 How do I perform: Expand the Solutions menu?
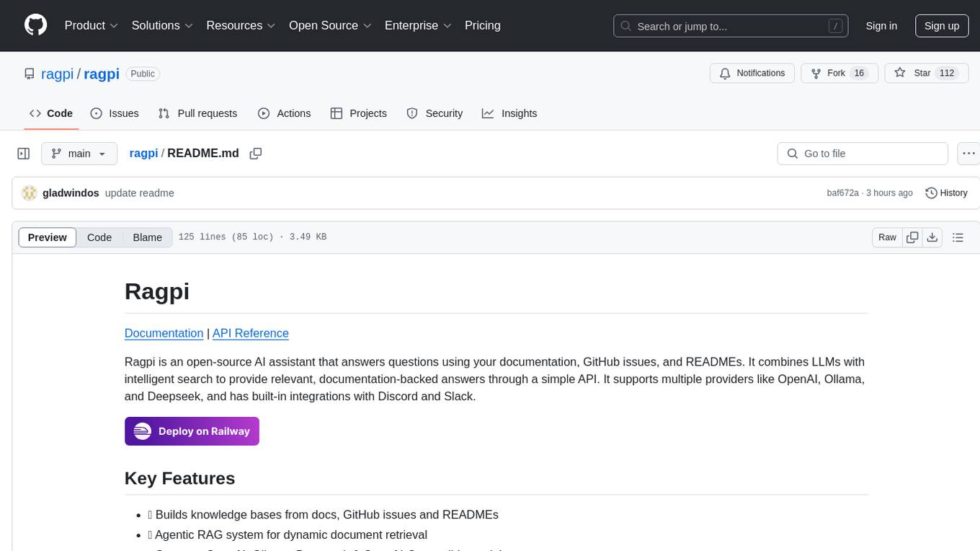coord(162,25)
